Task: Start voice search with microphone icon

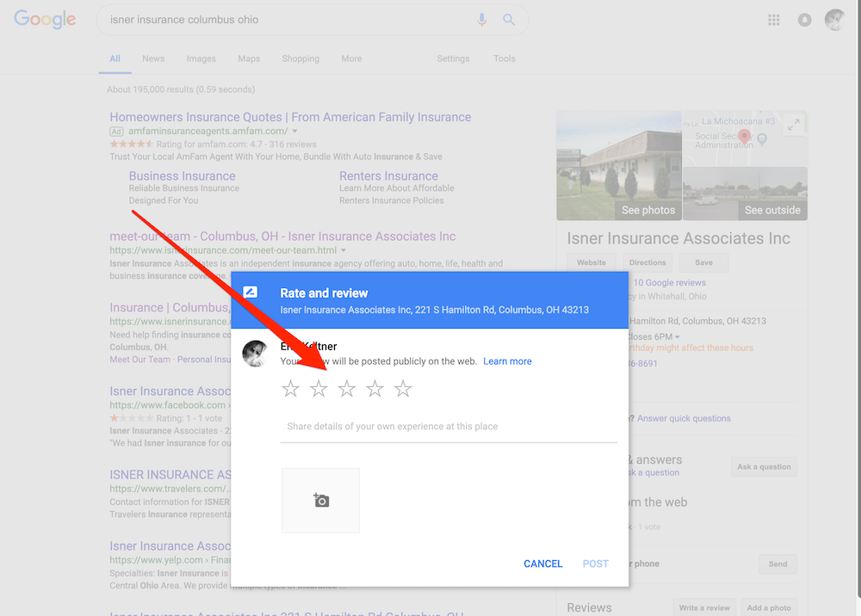Action: (481, 20)
